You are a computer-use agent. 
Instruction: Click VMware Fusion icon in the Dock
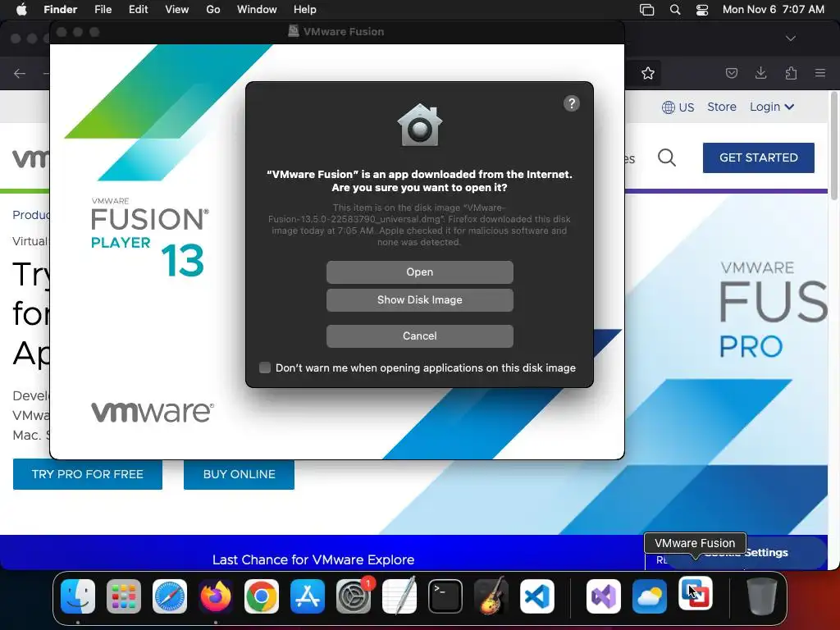coord(696,594)
